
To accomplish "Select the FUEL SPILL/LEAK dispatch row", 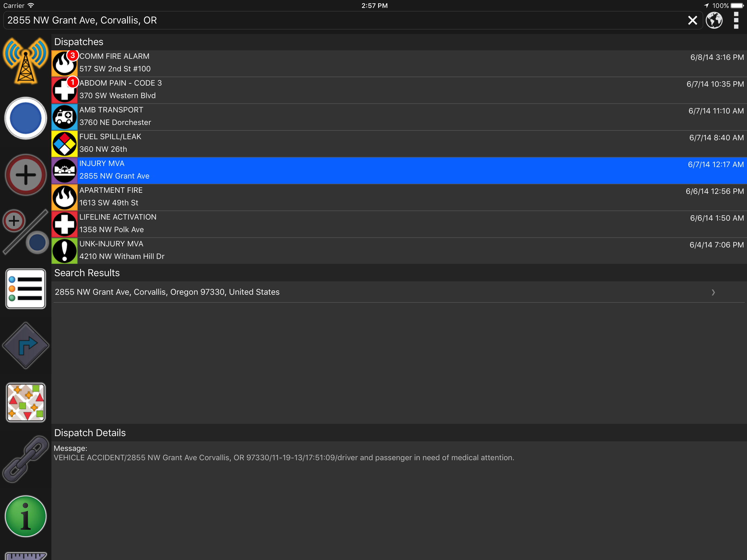I will pos(399,144).
